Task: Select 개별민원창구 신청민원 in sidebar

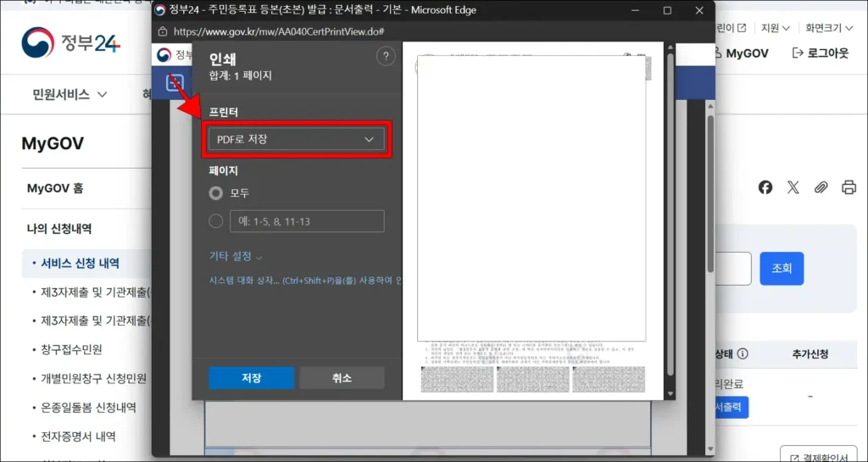Action: (93, 379)
